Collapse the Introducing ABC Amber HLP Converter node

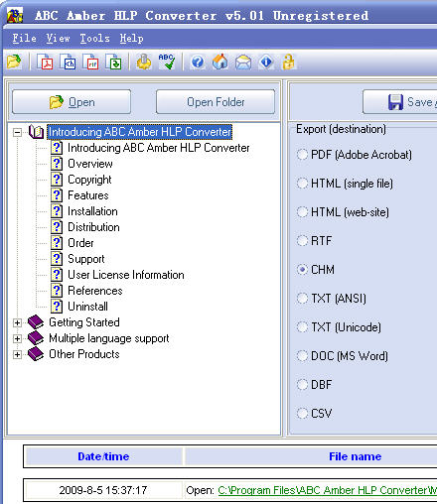tap(17, 132)
